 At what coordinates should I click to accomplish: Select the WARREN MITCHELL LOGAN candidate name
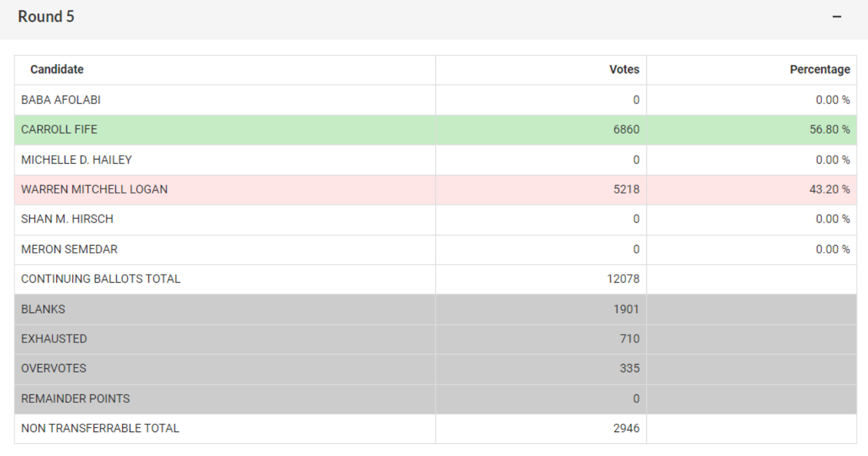point(94,190)
